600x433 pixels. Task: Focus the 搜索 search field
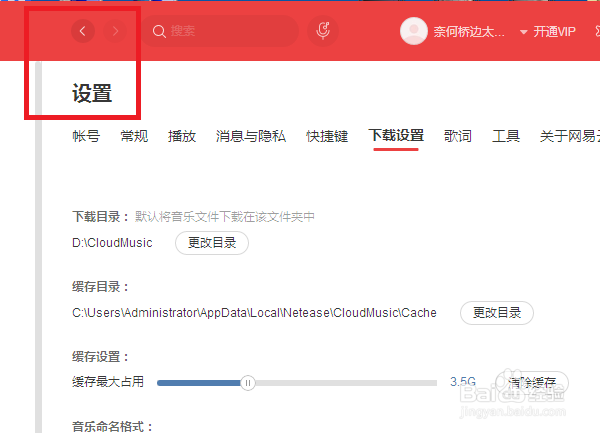(220, 31)
